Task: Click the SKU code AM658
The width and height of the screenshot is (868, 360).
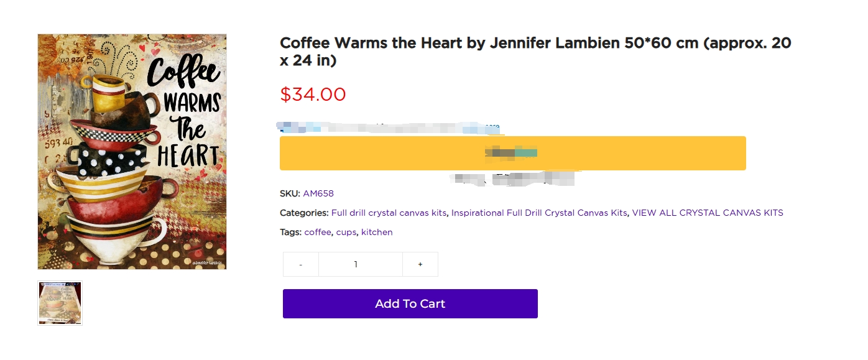Action: (318, 193)
